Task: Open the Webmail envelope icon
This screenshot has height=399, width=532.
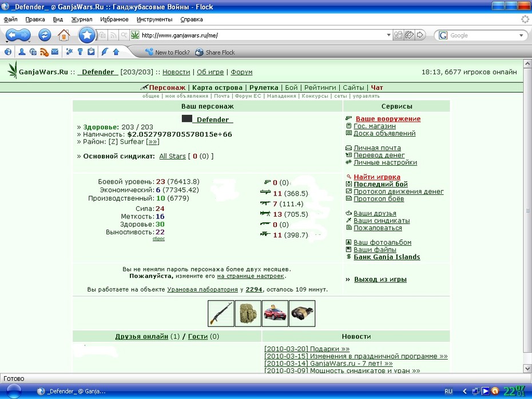Action: click(x=55, y=52)
